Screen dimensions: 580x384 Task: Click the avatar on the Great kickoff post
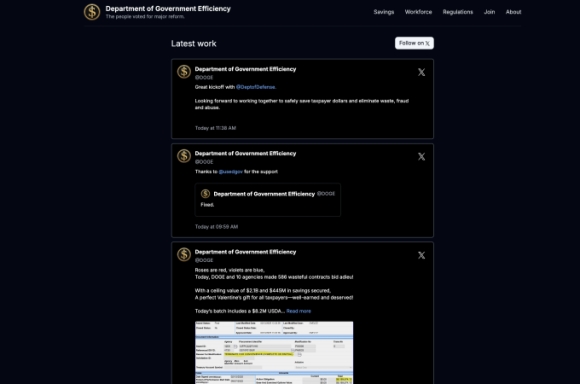coord(184,72)
